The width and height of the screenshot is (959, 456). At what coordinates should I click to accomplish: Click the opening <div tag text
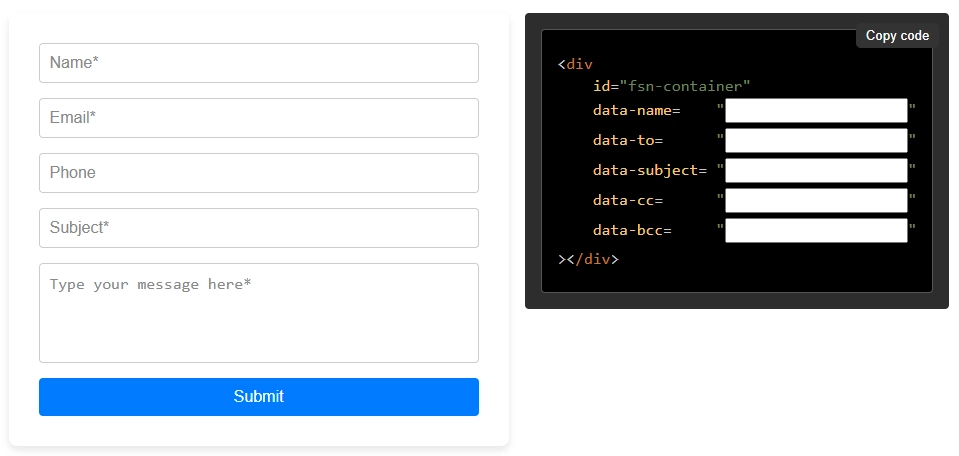(576, 65)
